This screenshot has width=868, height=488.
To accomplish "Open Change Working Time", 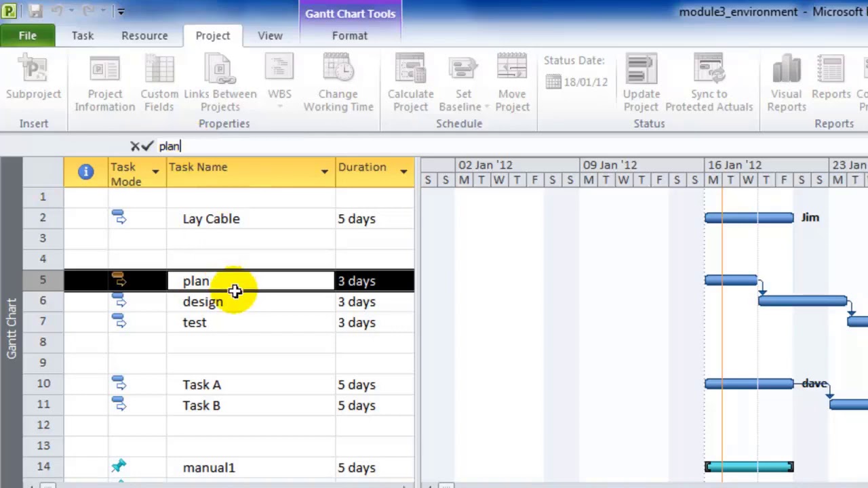I will click(338, 83).
